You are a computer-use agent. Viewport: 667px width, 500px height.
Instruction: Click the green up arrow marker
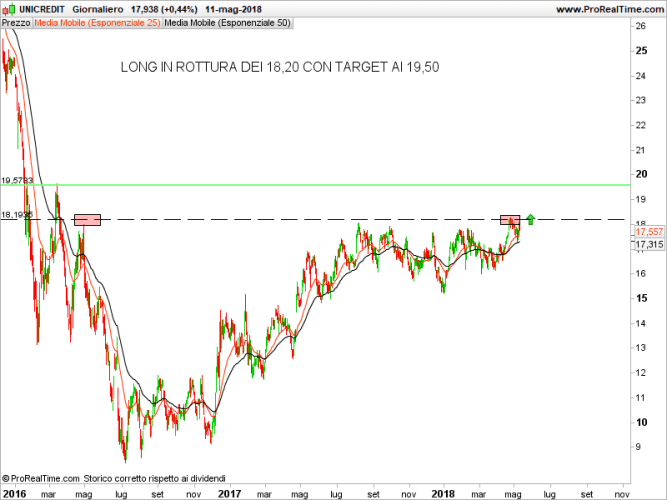[531, 218]
